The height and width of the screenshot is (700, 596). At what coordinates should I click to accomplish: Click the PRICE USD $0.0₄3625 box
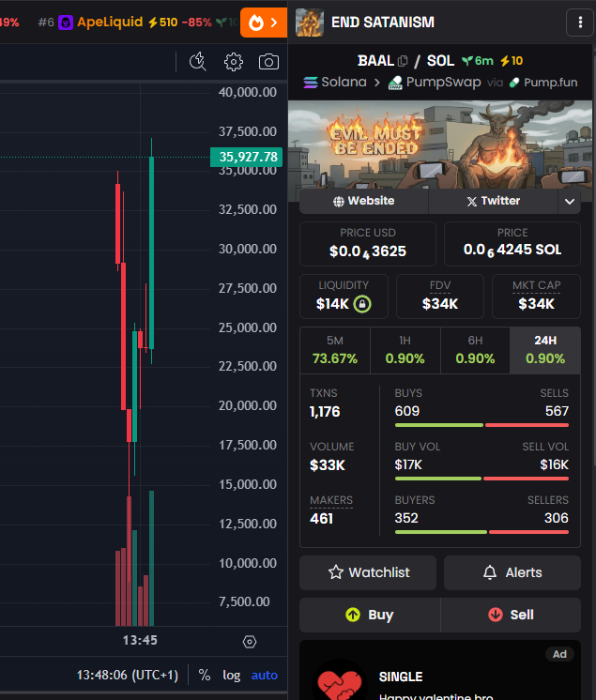click(368, 244)
